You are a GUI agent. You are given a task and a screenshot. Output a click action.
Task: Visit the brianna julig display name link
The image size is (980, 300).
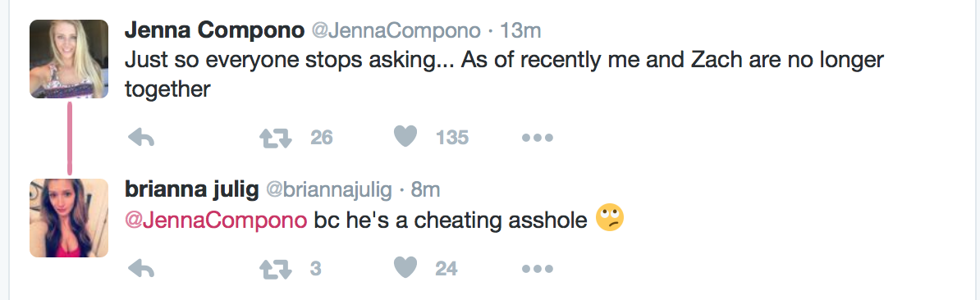point(192,189)
